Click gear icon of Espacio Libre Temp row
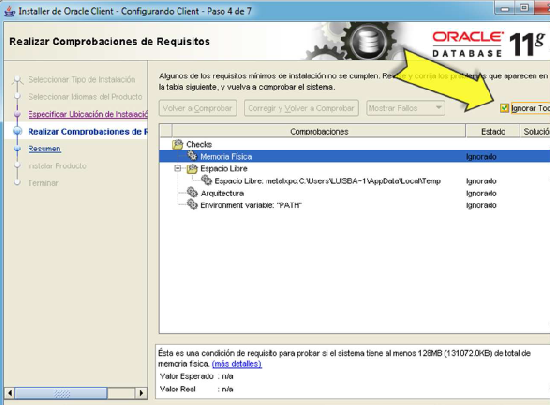 point(206,180)
